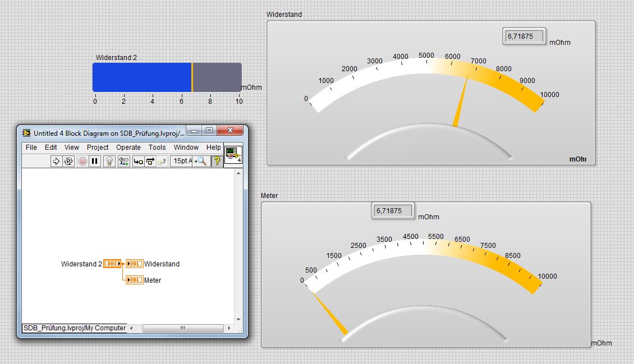Click the Meter gauge title label

(269, 196)
